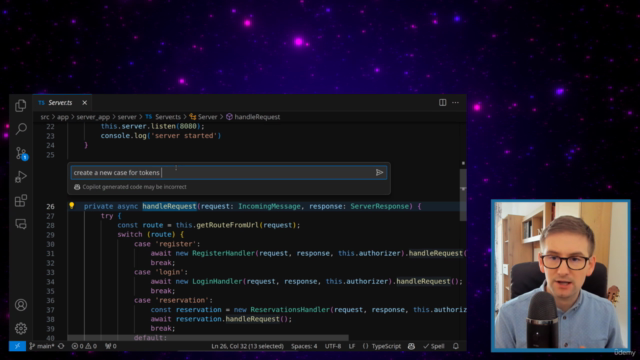Viewport: 640px width, 360px height.
Task: Split the editor to the right
Action: [x=442, y=102]
